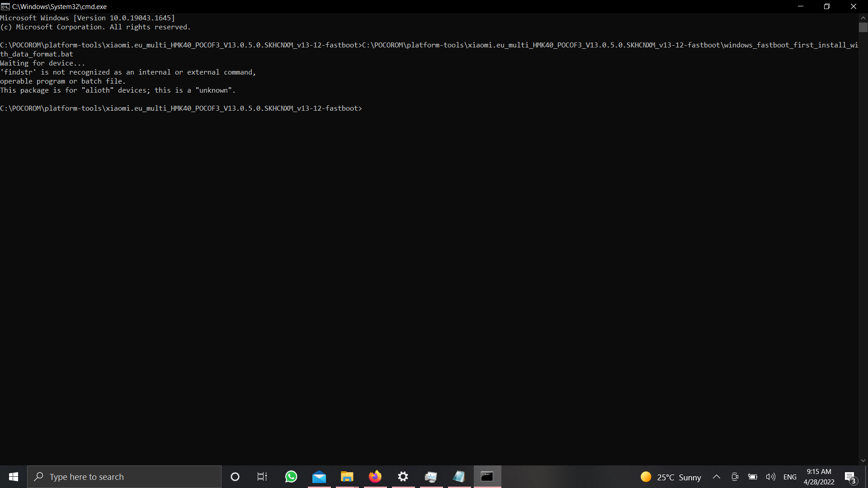Image resolution: width=868 pixels, height=488 pixels.
Task: Click the Type here to search box
Action: (x=124, y=477)
